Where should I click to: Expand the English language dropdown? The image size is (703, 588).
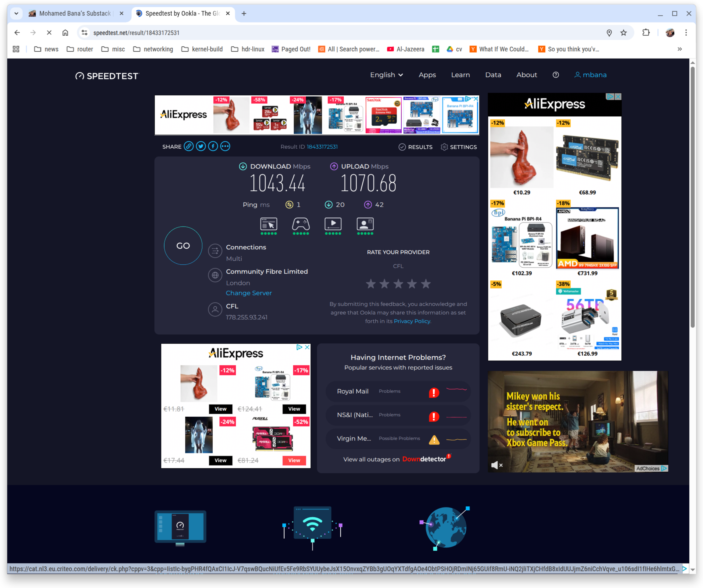386,75
